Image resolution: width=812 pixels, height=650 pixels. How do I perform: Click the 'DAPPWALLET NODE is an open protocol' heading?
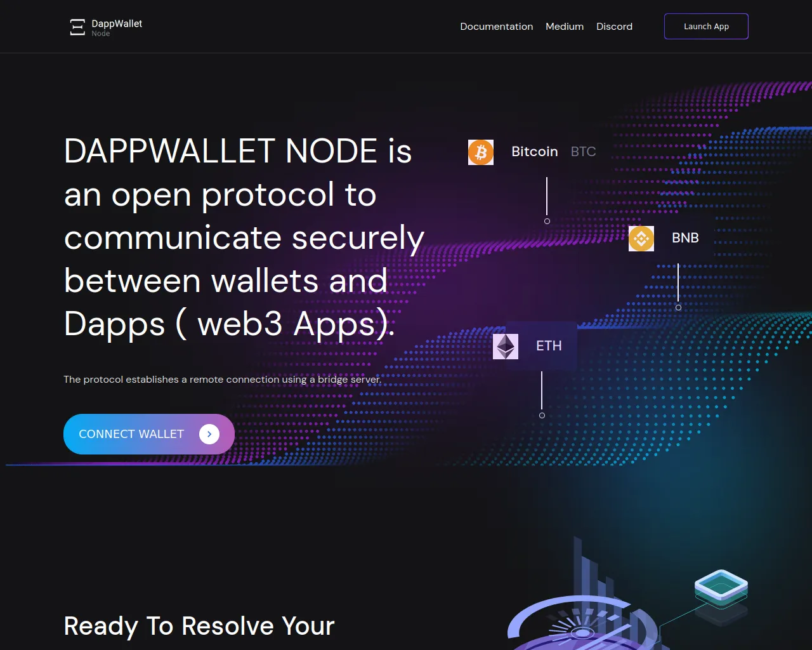coord(244,237)
